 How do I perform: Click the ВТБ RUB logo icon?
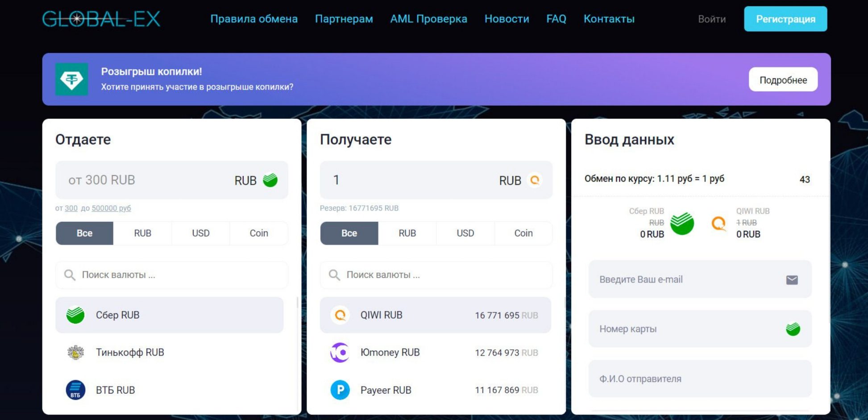click(75, 390)
